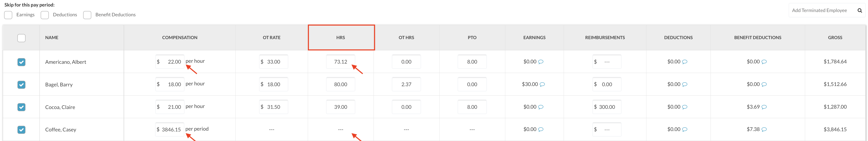This screenshot has height=141, width=868.
Task: Select Barry Bagel's OT hours field
Action: [x=406, y=85]
